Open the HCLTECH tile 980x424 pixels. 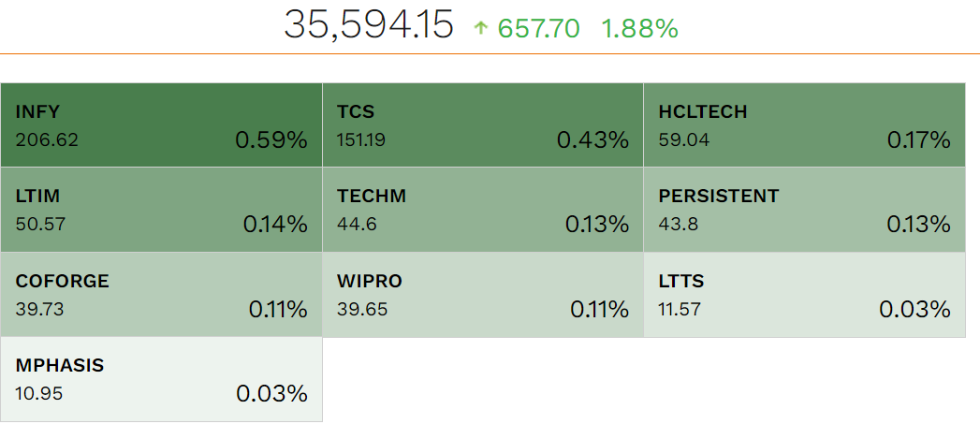(x=804, y=125)
